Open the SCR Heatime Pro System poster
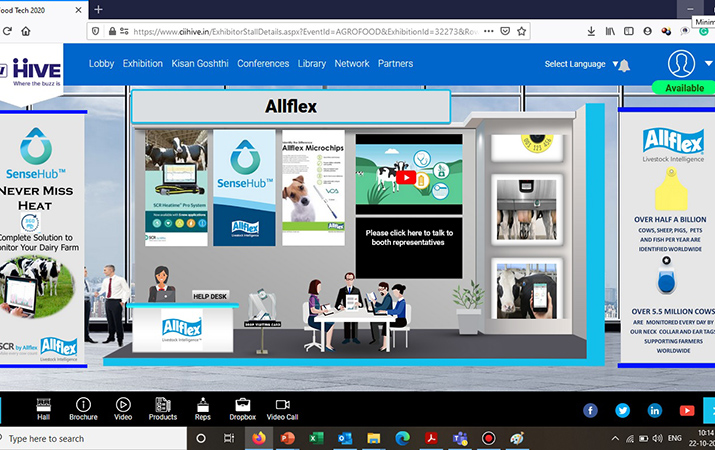This screenshot has width=715, height=450. tap(176, 188)
